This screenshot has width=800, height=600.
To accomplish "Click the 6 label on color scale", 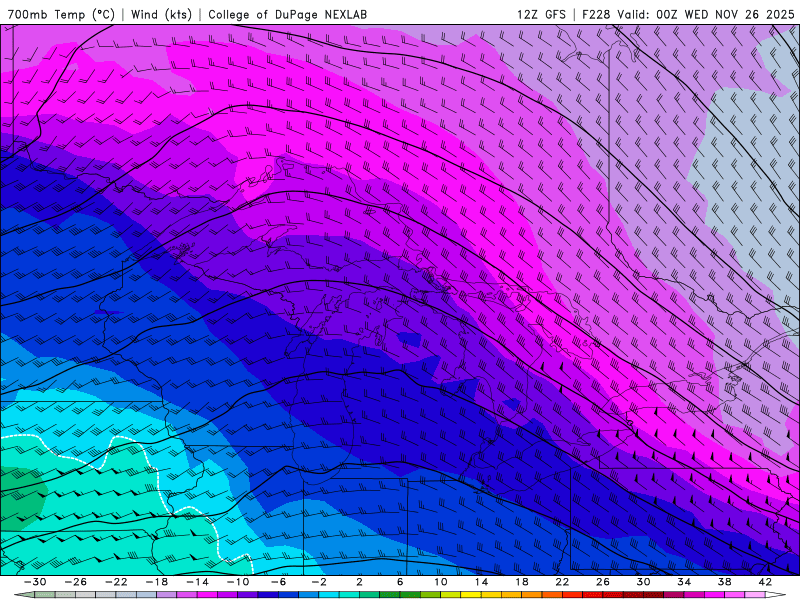I will click(x=400, y=582).
